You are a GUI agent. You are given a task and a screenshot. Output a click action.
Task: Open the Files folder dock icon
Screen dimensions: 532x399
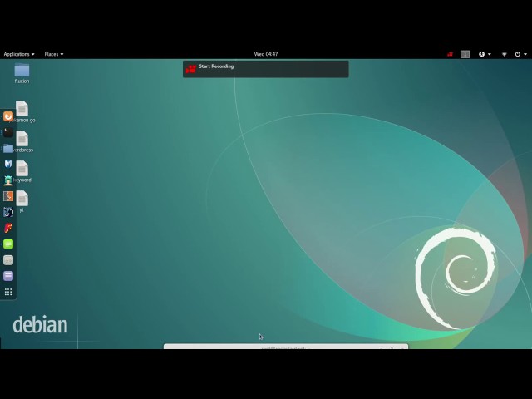(x=8, y=149)
